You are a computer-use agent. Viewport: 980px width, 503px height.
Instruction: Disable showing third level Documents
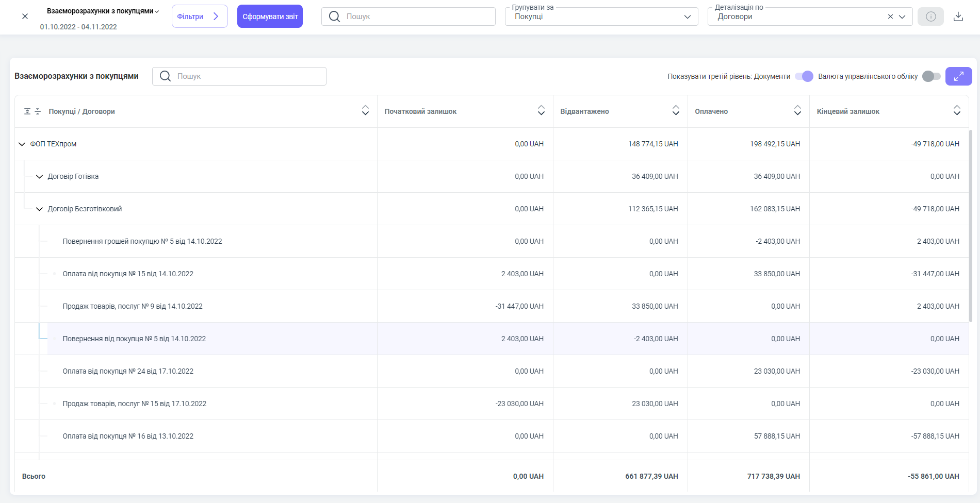click(x=804, y=76)
